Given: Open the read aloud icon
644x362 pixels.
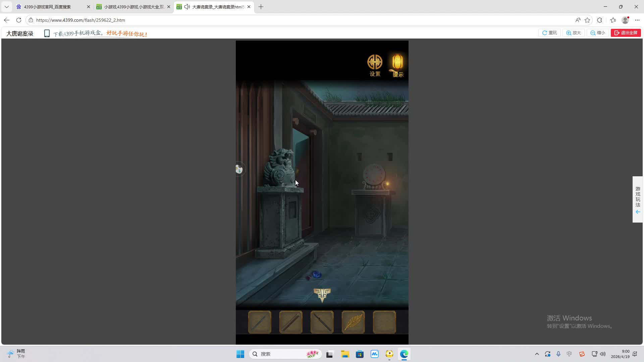Looking at the screenshot, I should point(578,20).
